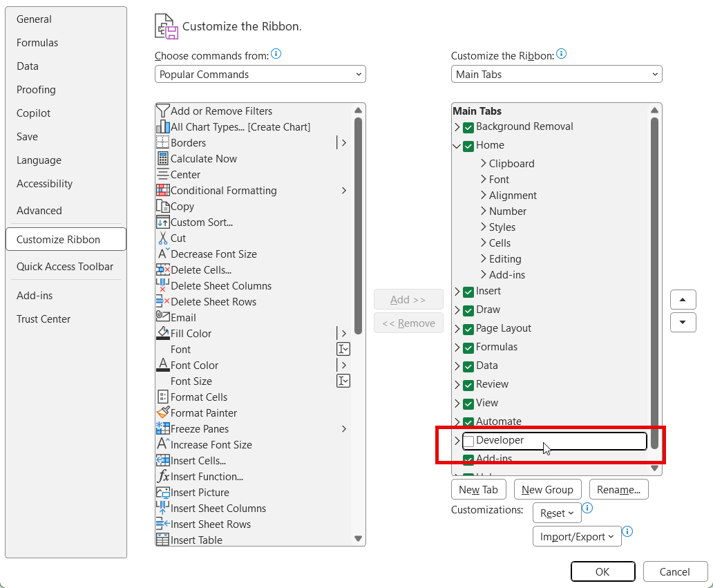The height and width of the screenshot is (588, 713).
Task: Click the New Tab button
Action: pyautogui.click(x=478, y=489)
